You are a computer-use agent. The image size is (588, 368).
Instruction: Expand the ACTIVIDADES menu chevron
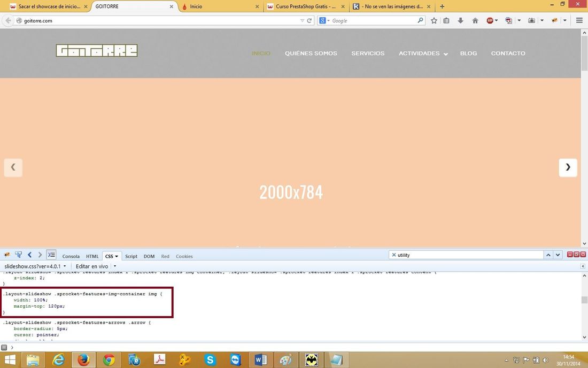(x=445, y=54)
